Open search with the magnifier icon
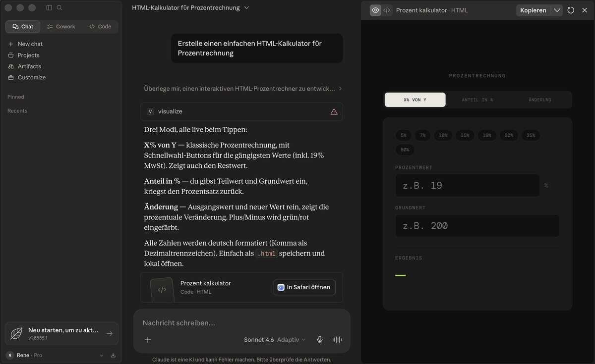Image resolution: width=595 pixels, height=364 pixels. [59, 8]
